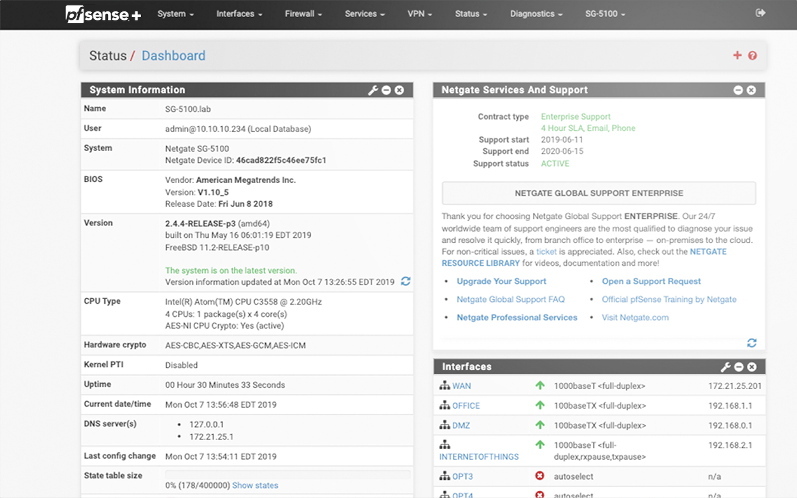Viewport: 797px width, 498px height.
Task: Click the OFFICE network interface icon
Action: (x=445, y=405)
